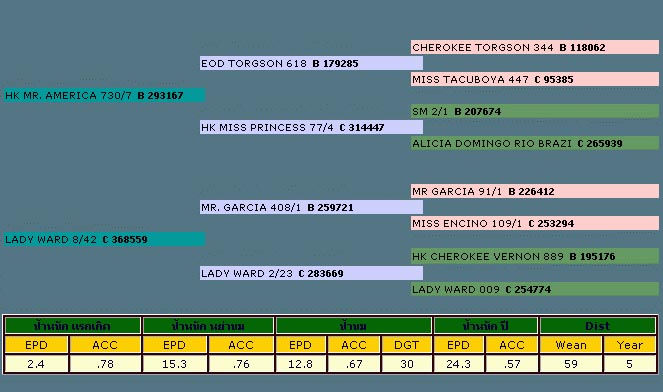Click the Year header cell

click(630, 345)
